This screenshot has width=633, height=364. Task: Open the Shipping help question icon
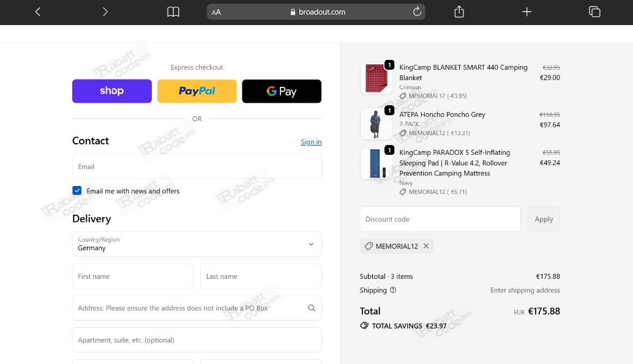393,290
